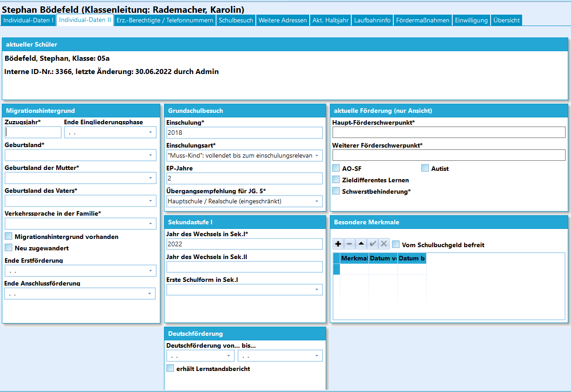Click the X cancel icon in Besondere Merkmale
The width and height of the screenshot is (571, 392).
click(384, 244)
